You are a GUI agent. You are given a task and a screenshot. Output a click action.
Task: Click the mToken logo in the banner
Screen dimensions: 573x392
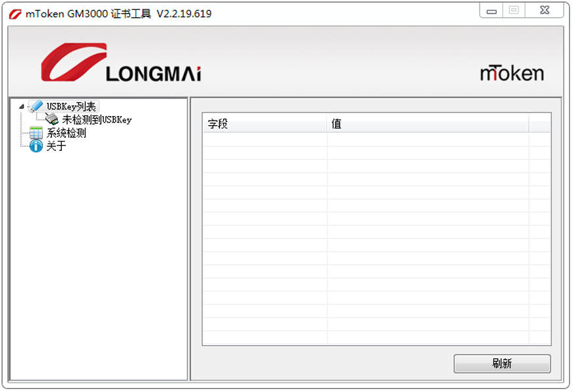[x=512, y=72]
